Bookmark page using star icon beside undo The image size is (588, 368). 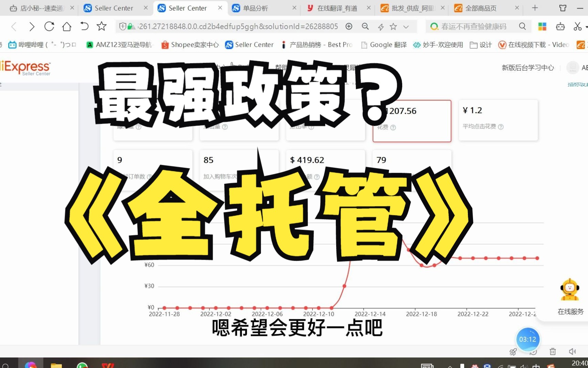click(101, 26)
